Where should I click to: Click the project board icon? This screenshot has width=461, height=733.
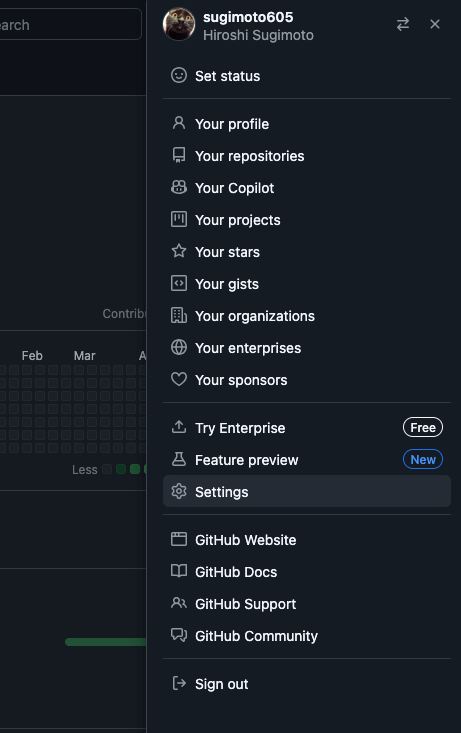[x=179, y=219]
